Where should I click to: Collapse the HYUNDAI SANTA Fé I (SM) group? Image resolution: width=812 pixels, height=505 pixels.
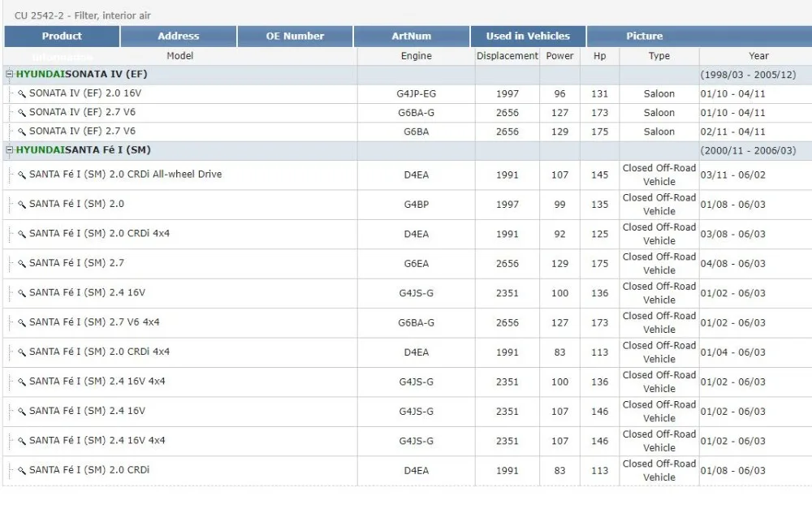(x=9, y=150)
